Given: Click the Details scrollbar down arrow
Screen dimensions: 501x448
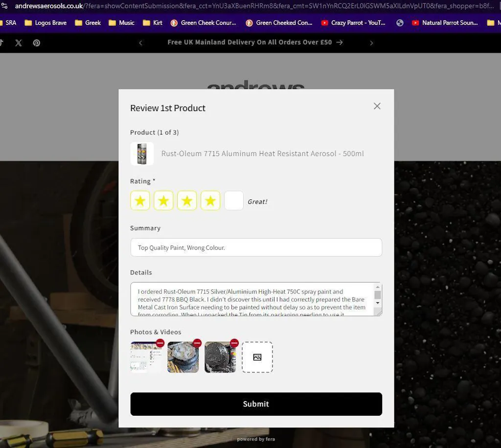Looking at the screenshot, I should (x=377, y=303).
